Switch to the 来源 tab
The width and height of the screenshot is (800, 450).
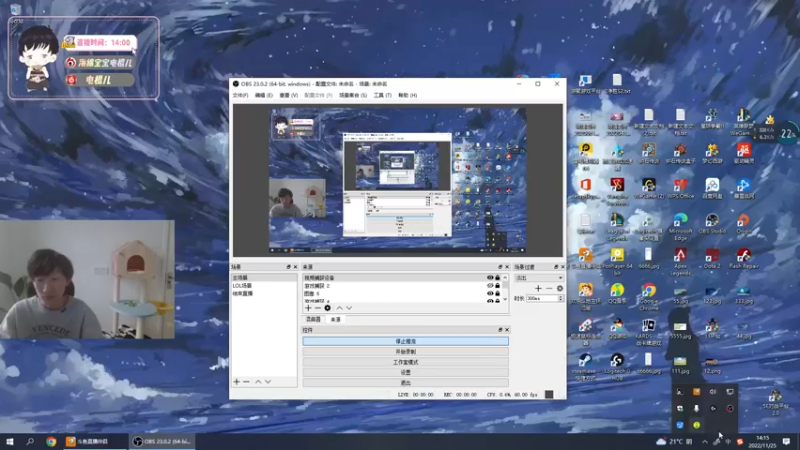pos(335,319)
